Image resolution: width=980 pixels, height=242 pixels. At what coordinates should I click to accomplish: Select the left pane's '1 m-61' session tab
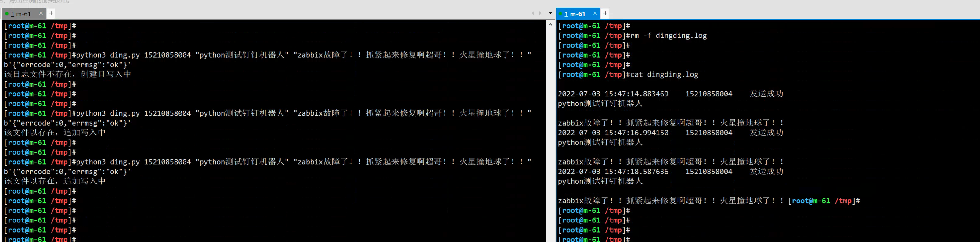point(23,14)
